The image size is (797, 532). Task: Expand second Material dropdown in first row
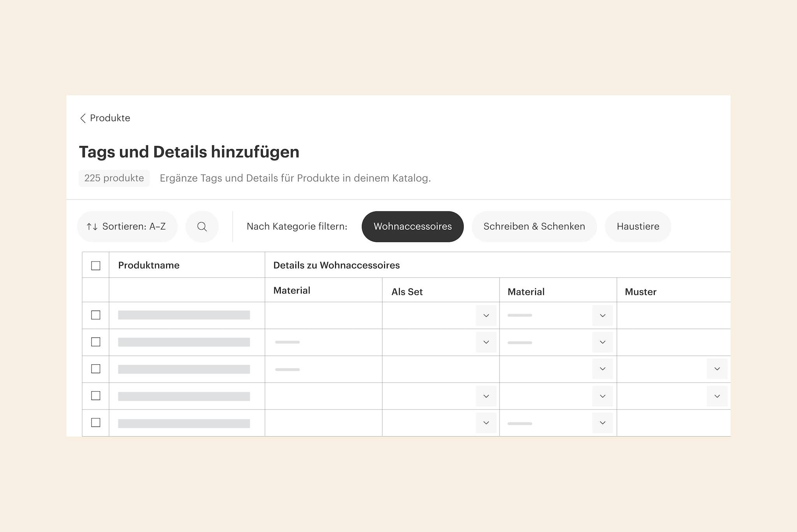tap(602, 315)
